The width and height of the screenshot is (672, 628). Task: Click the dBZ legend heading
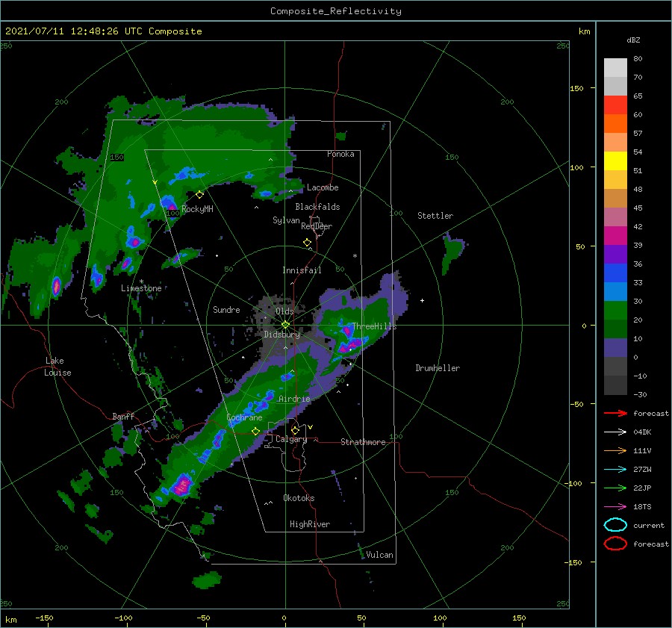click(x=633, y=40)
